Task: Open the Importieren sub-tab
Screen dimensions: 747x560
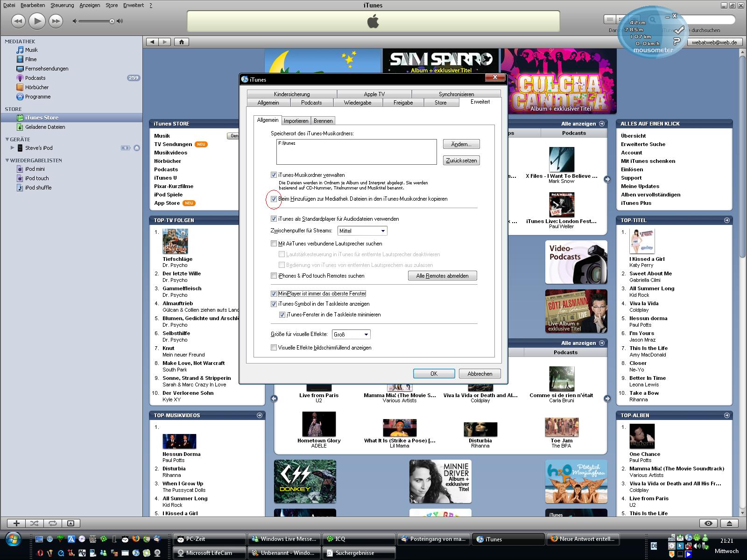Action: tap(296, 121)
